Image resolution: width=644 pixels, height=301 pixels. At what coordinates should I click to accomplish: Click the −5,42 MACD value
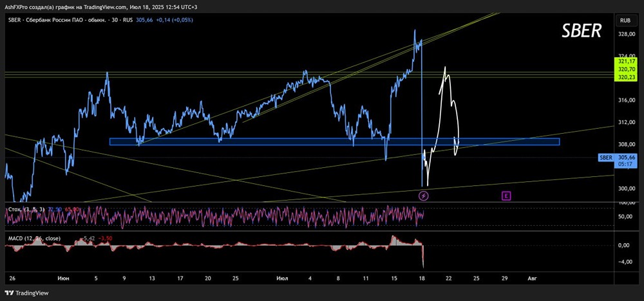click(x=88, y=238)
